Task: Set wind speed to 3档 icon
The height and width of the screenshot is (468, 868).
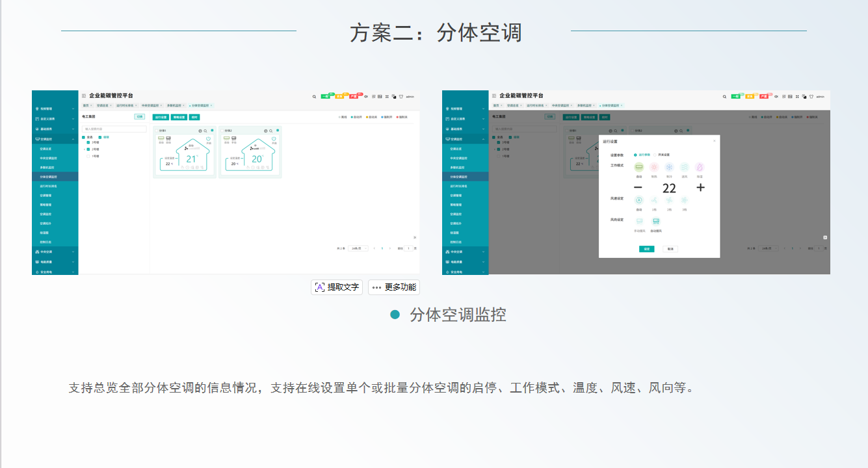Action: click(685, 200)
